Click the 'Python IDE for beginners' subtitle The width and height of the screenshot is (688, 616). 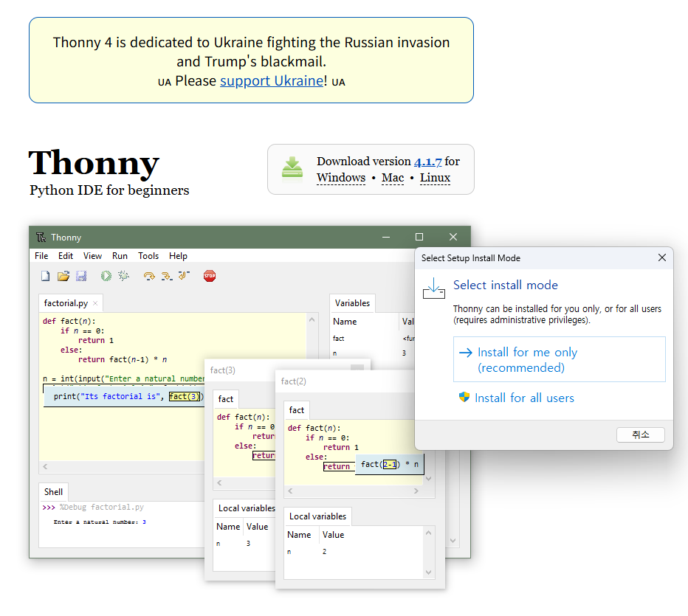109,190
